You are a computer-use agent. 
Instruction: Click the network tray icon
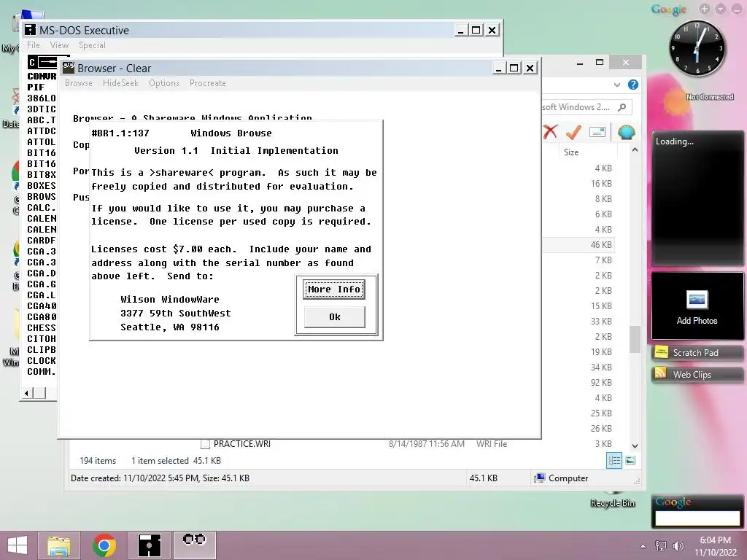[x=661, y=546]
